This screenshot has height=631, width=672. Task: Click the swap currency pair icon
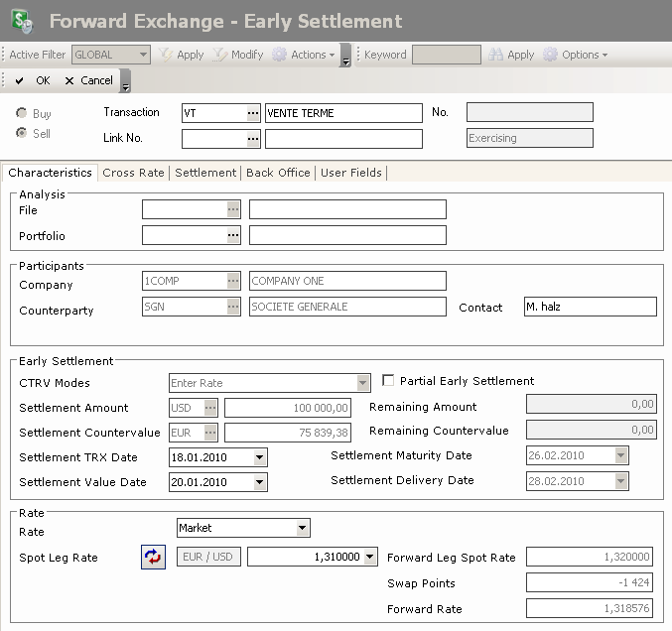[153, 558]
